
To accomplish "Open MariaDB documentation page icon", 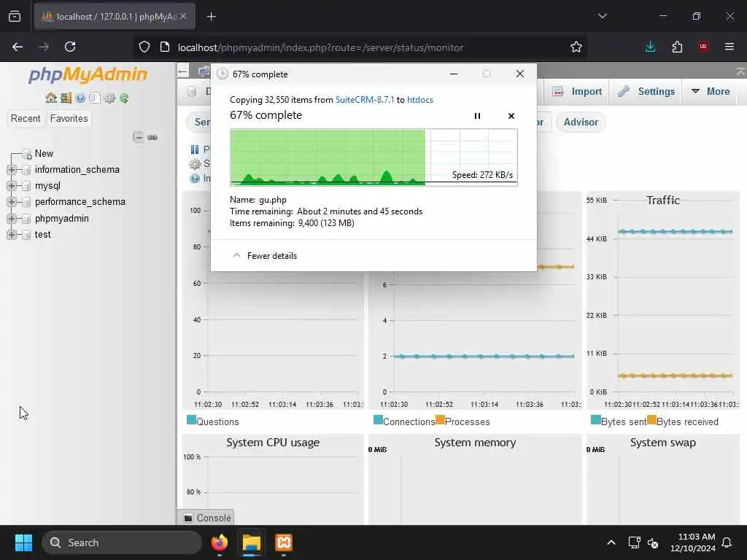I will [94, 98].
